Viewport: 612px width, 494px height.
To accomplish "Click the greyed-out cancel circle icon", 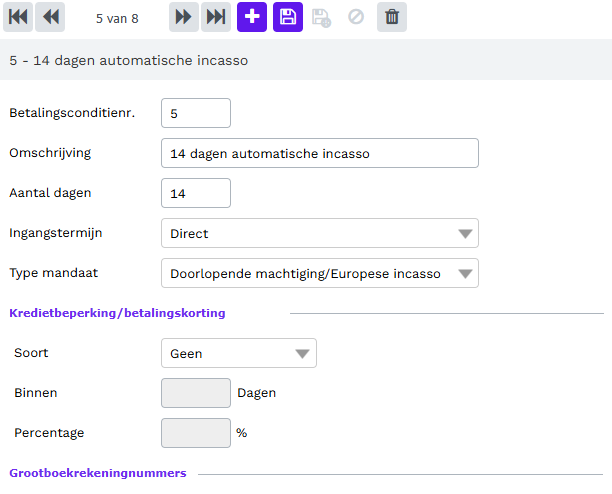I will point(356,17).
